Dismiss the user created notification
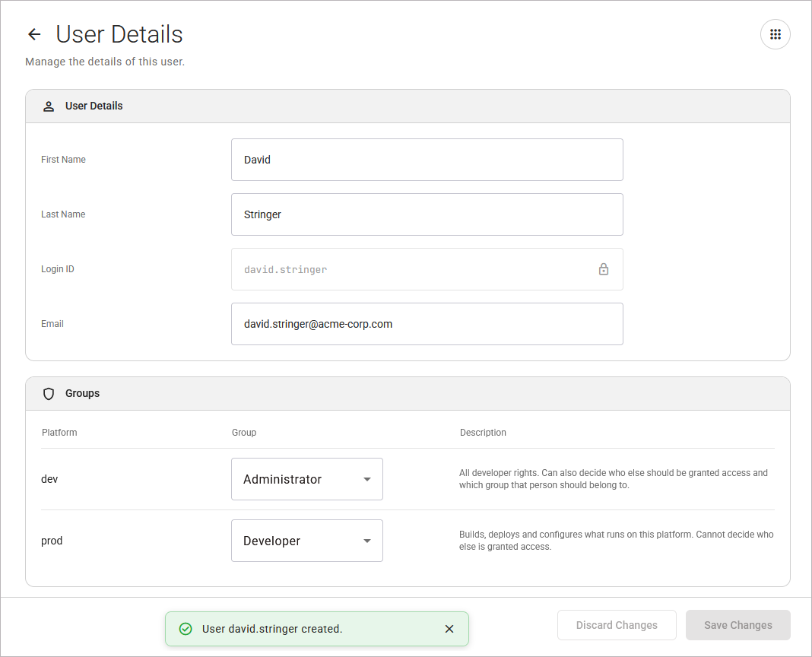Image resolution: width=812 pixels, height=657 pixels. pos(449,629)
